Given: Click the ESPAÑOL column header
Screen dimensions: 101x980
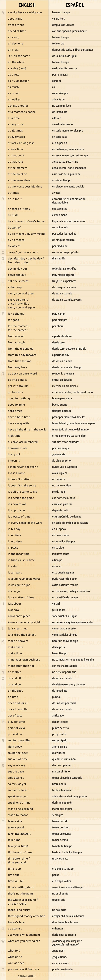Looking at the screenshot, I should tap(75, 5).
